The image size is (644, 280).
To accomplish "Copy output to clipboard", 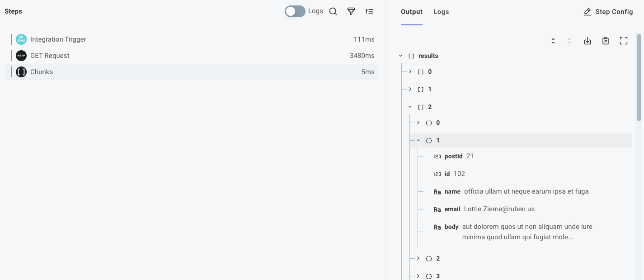I will 606,41.
